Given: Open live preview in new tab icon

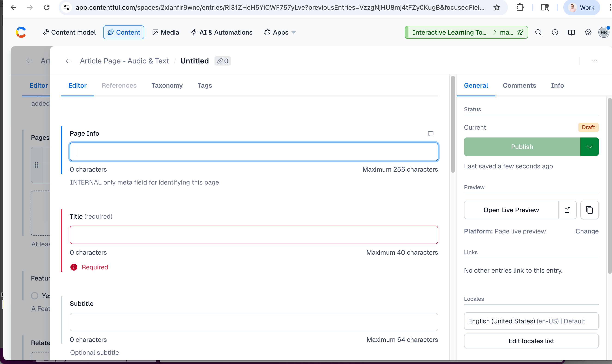Looking at the screenshot, I should click(x=567, y=210).
